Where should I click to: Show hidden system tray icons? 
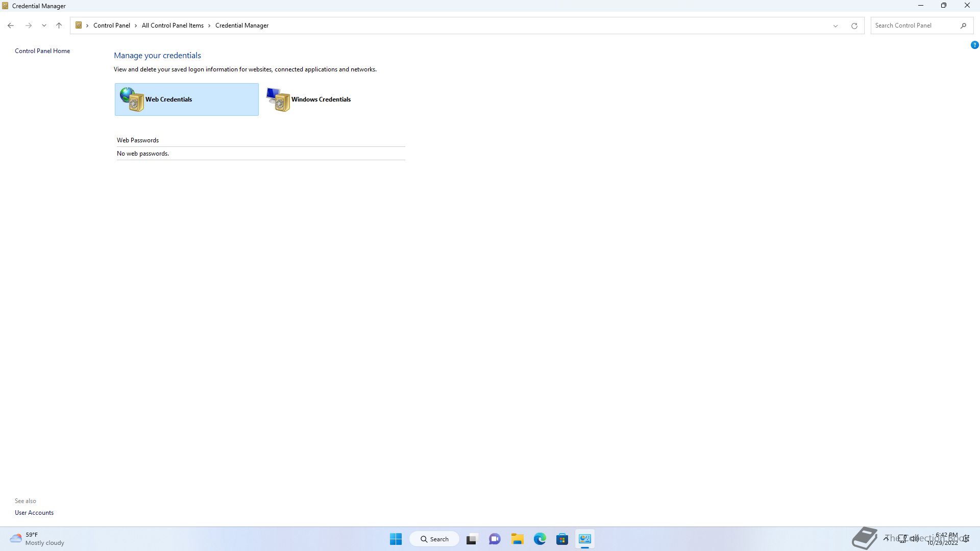click(x=887, y=538)
